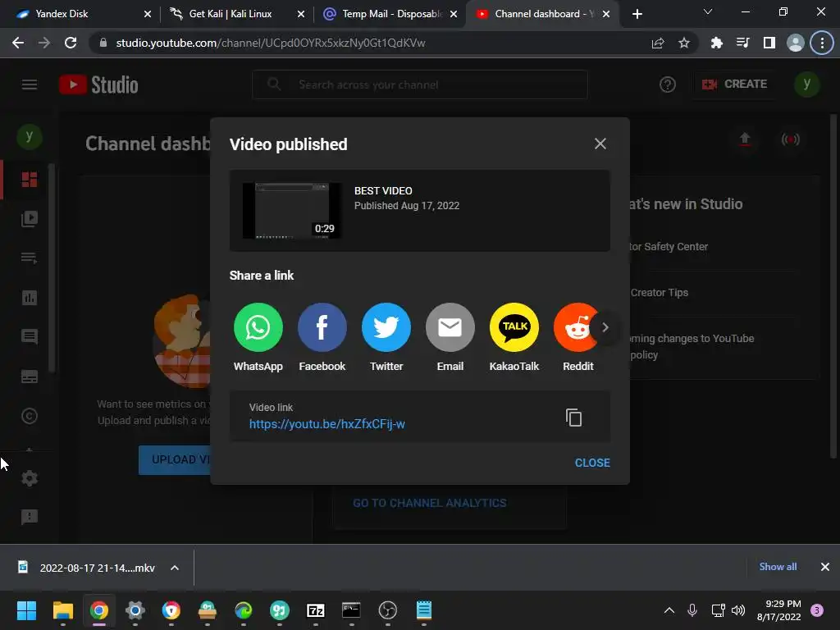Screen dimensions: 840x630
Task: Open Playlists in the Studio sidebar
Action: coord(30,258)
